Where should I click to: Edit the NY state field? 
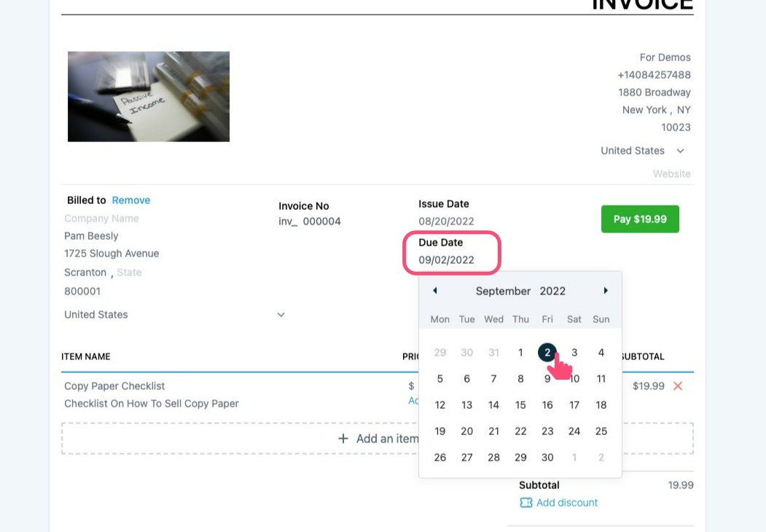(x=684, y=110)
